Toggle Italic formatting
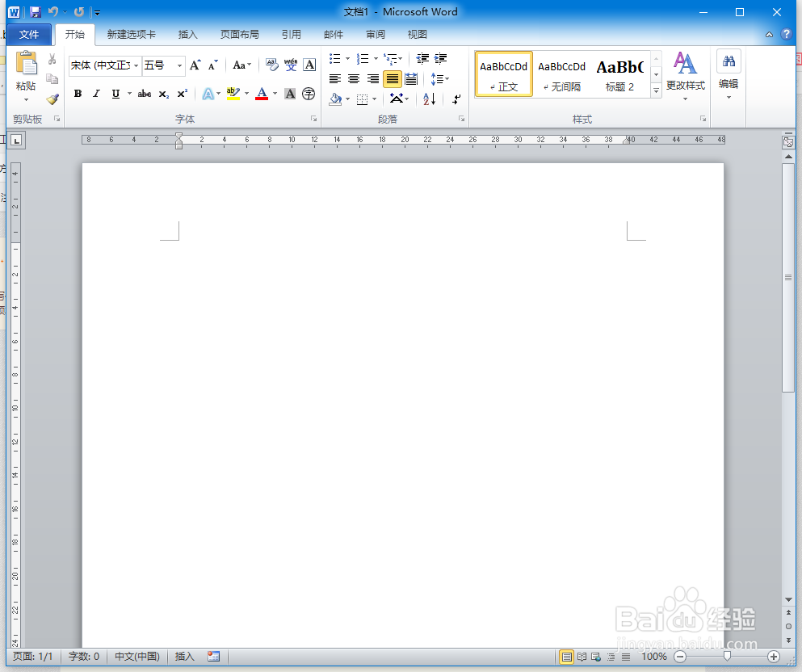The width and height of the screenshot is (802, 672). (x=96, y=94)
